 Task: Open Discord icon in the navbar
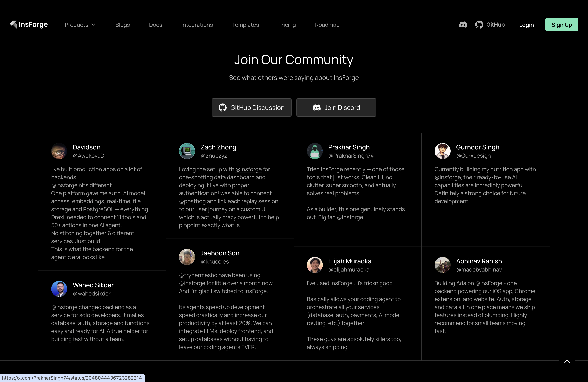[463, 25]
